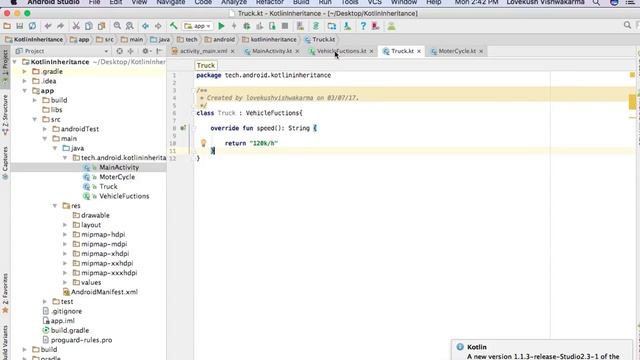Image resolution: width=640 pixels, height=360 pixels.
Task: Open the app run configuration dropdown
Action: (x=198, y=26)
